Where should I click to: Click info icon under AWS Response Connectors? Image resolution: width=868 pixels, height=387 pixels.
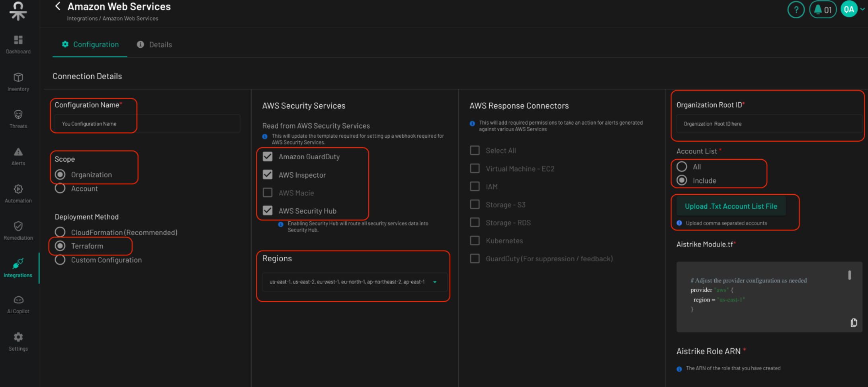[x=472, y=123]
